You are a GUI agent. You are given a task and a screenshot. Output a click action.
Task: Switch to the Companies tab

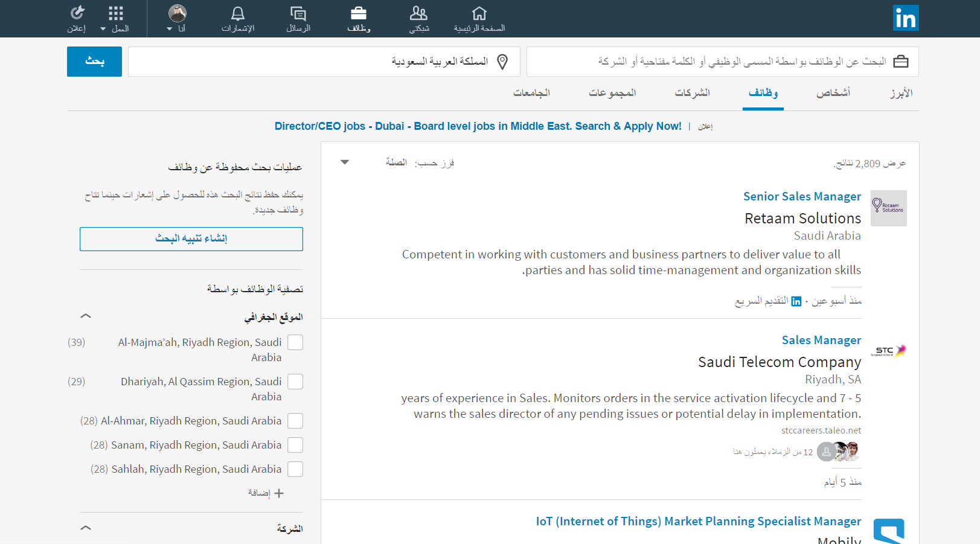(693, 93)
